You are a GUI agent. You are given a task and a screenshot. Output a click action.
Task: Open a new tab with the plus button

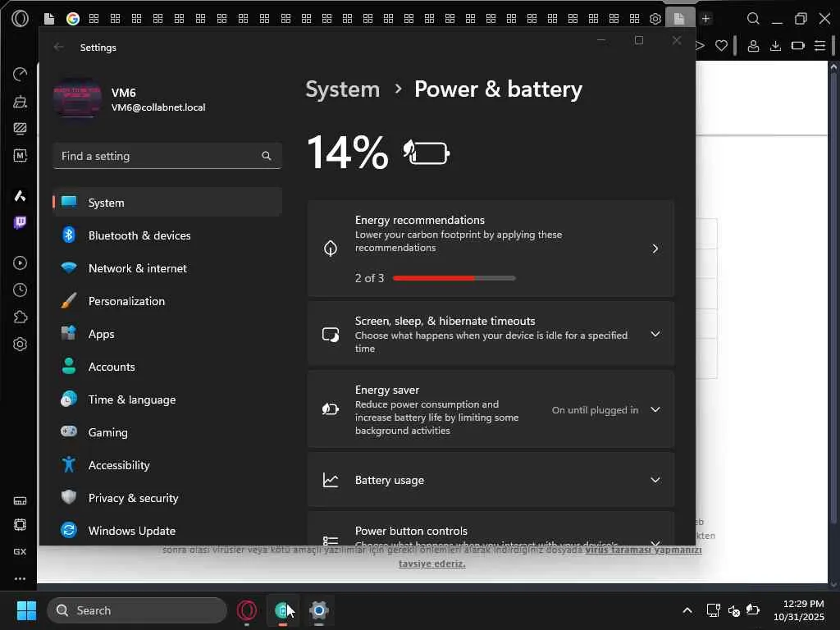click(x=706, y=19)
